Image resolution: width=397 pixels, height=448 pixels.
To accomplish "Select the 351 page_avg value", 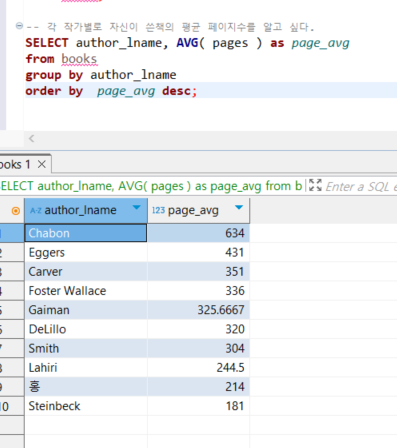I will pyautogui.click(x=198, y=271).
